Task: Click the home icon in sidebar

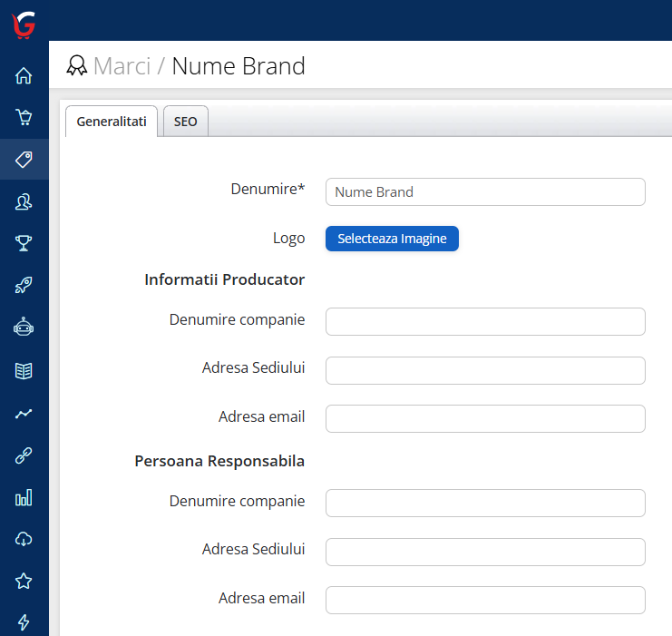Action: tap(24, 76)
